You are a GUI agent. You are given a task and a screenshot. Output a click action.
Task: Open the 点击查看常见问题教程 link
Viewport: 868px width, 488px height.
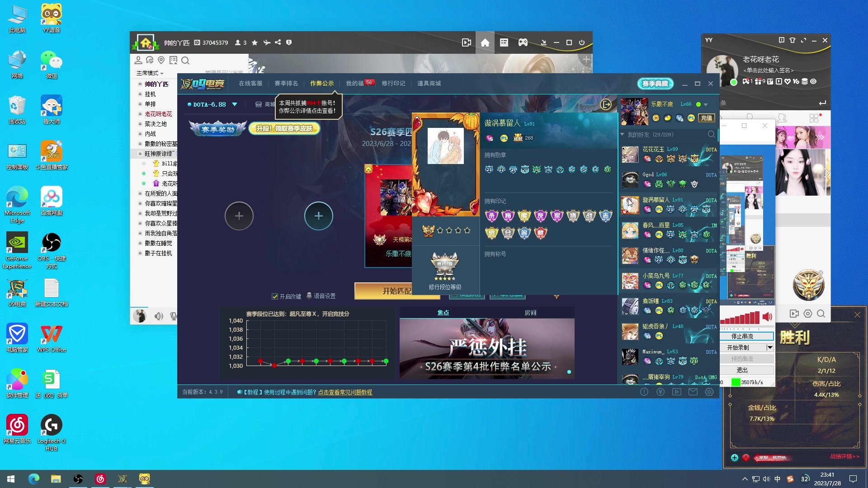[x=345, y=392]
